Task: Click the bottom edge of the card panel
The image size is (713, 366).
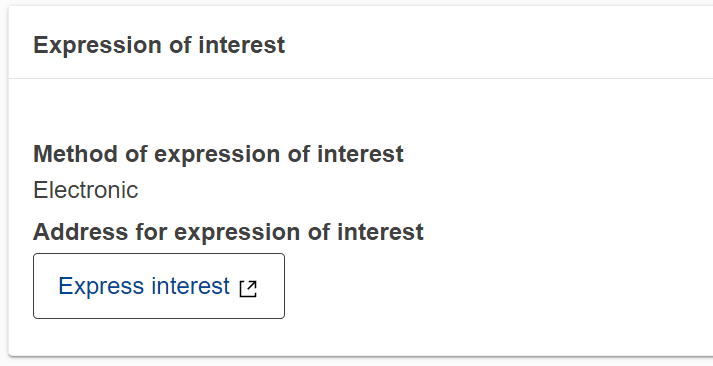Action: 361,356
